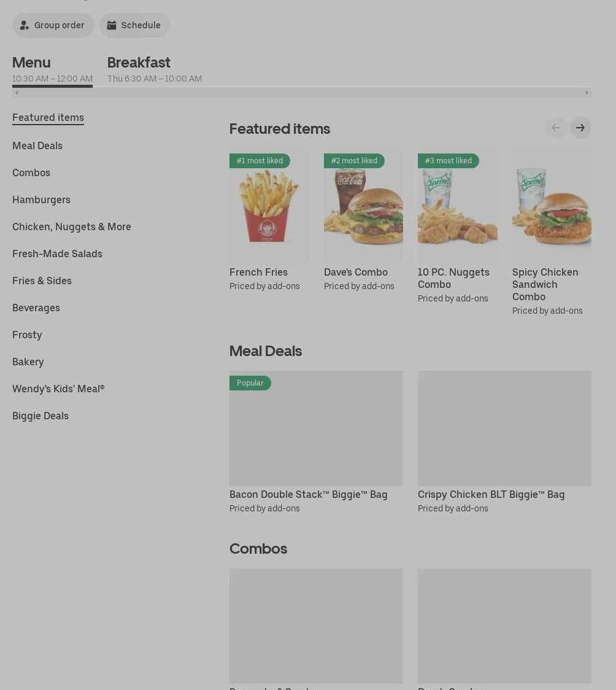
Task: Click the previous arrow in Featured items
Action: (x=556, y=128)
